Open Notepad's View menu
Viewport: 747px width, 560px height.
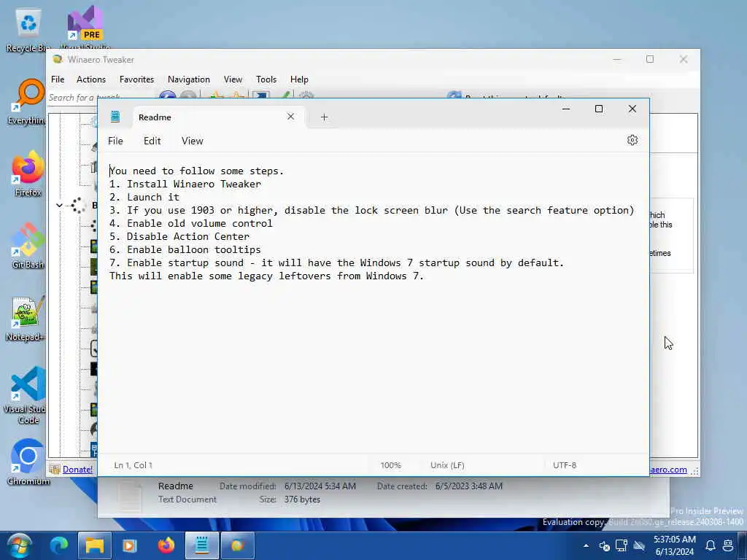pyautogui.click(x=192, y=141)
